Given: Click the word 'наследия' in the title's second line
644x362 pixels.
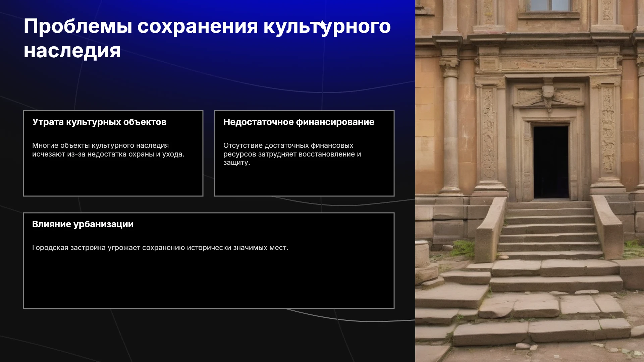Looking at the screenshot, I should pos(72,51).
